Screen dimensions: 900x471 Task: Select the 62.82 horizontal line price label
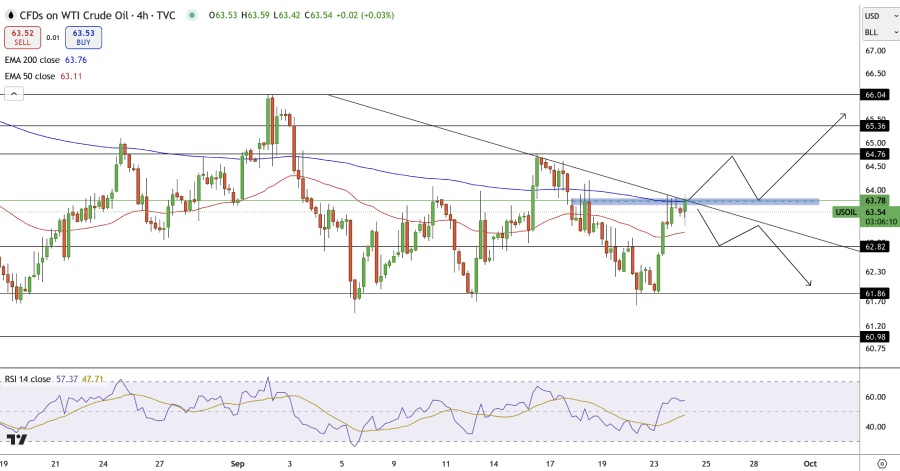click(x=875, y=246)
